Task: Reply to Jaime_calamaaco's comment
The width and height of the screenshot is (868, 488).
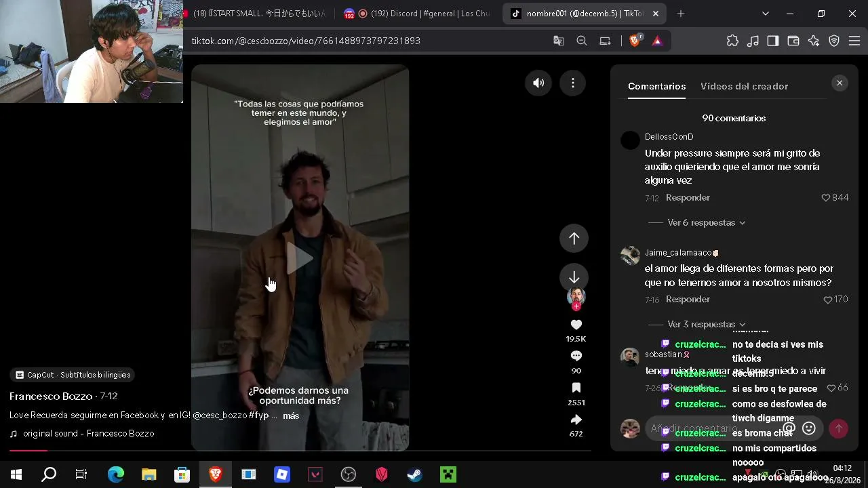Action: (x=688, y=300)
